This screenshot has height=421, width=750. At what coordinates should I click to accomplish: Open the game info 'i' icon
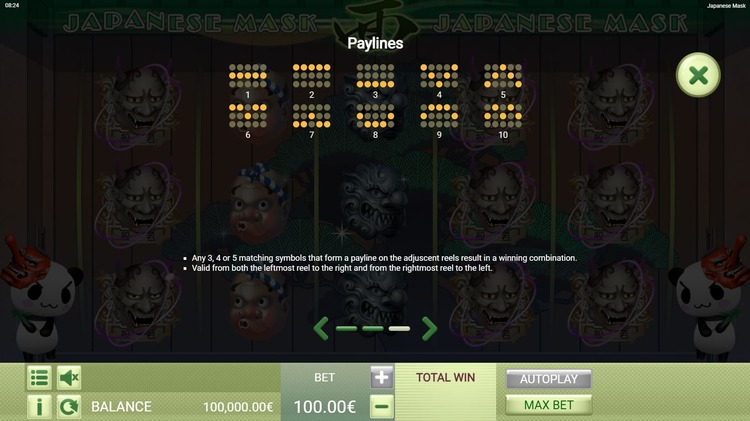tap(39, 407)
